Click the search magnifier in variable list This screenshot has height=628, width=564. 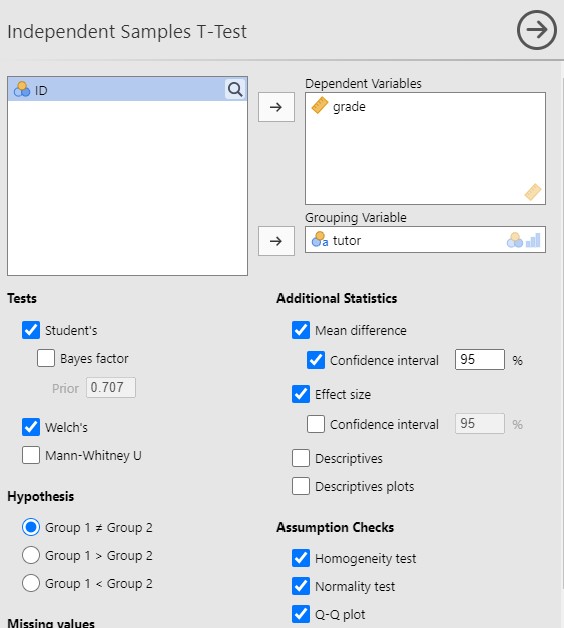point(235,89)
